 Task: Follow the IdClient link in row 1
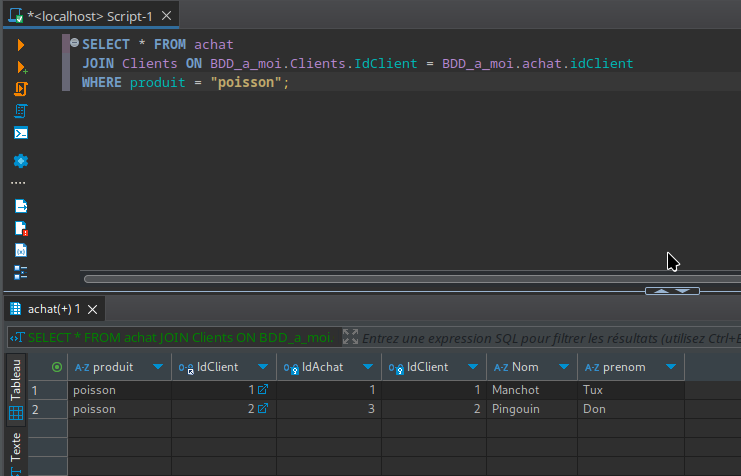[263, 390]
